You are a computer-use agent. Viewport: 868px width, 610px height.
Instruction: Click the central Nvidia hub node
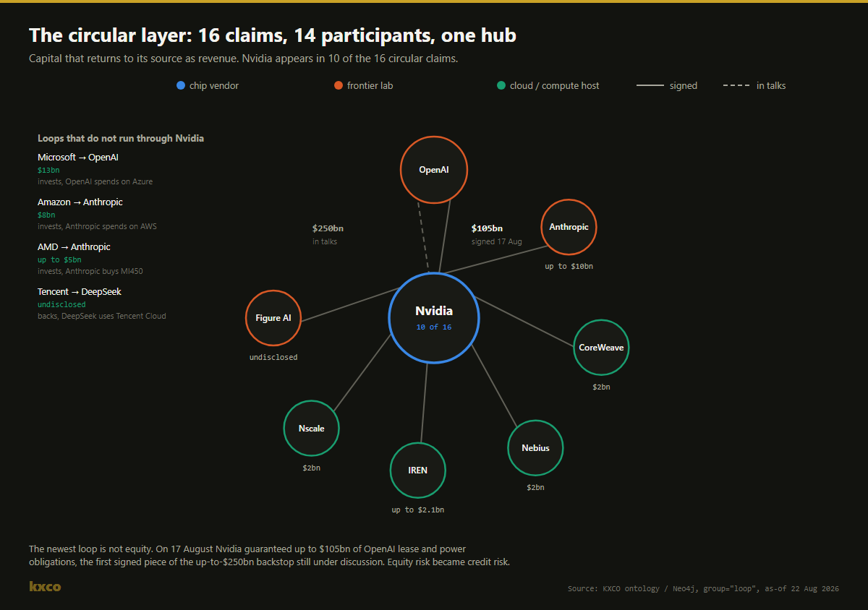(x=434, y=317)
